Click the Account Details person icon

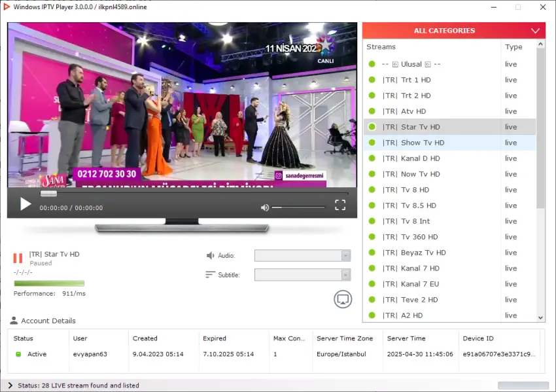[14, 320]
